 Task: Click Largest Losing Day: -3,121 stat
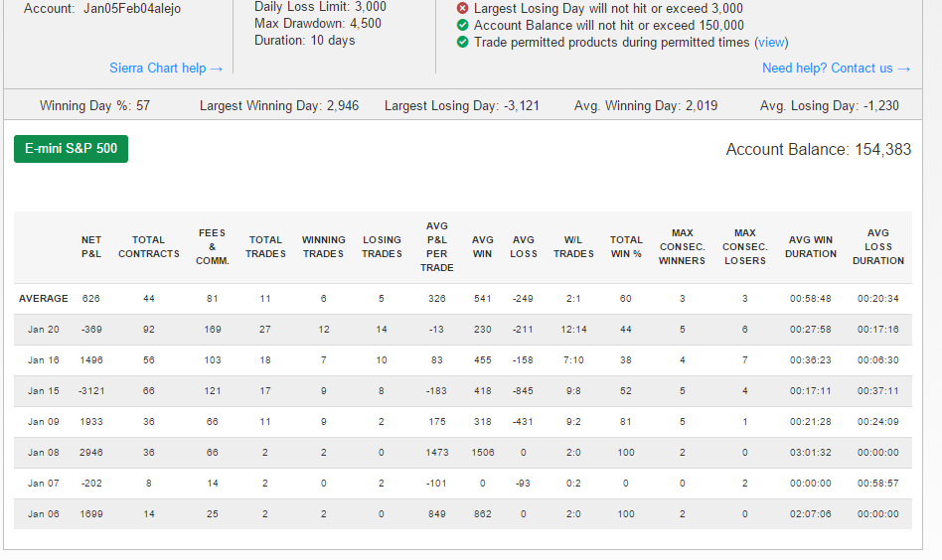[462, 105]
